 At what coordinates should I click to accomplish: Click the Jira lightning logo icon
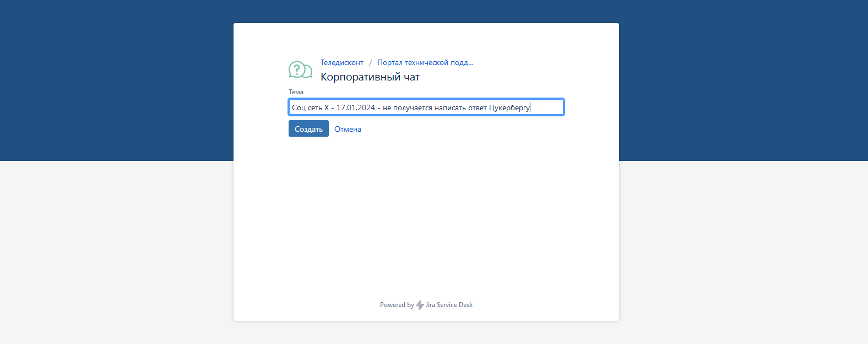tap(420, 305)
